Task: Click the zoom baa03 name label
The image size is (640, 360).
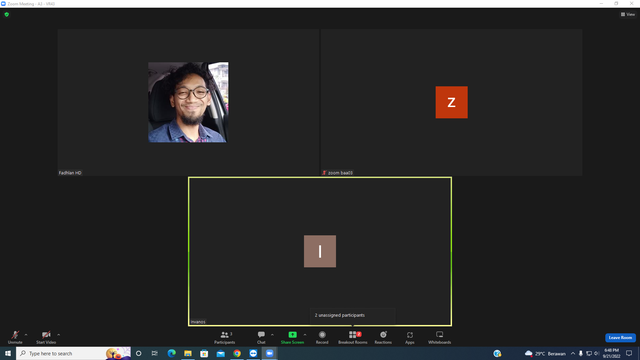Action: [x=340, y=173]
